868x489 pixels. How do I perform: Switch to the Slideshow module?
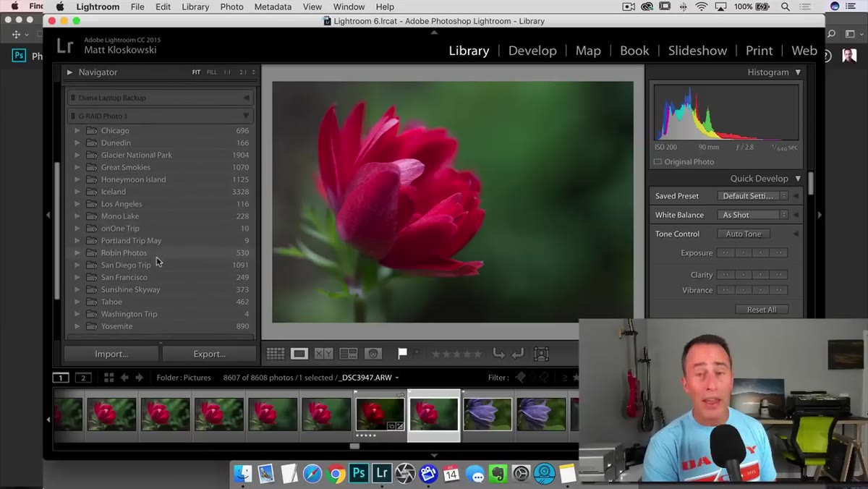point(697,51)
